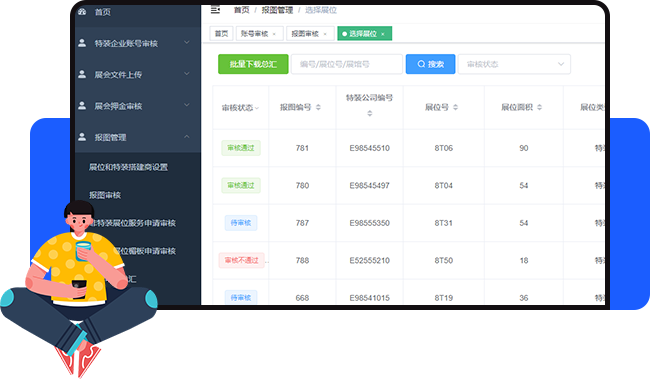Click company number E98541015

[369, 298]
